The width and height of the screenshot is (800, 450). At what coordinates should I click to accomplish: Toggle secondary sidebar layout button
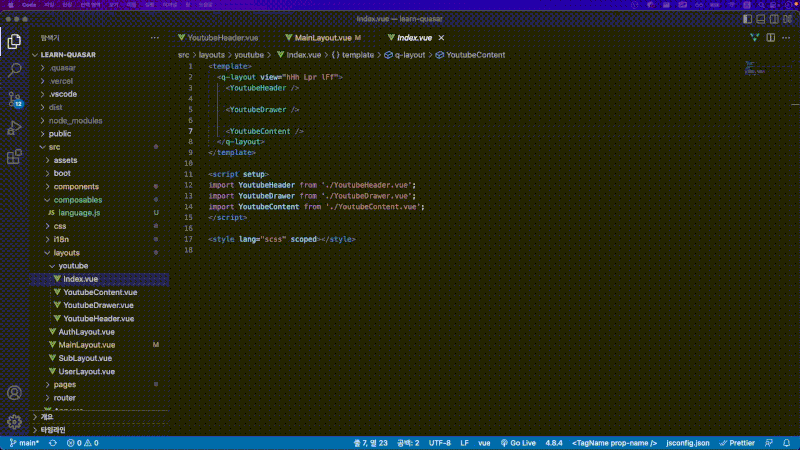[x=774, y=19]
